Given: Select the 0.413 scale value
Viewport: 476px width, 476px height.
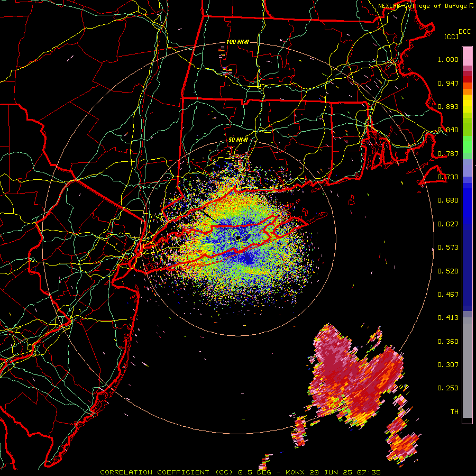Looking at the screenshot, I should click(448, 318).
